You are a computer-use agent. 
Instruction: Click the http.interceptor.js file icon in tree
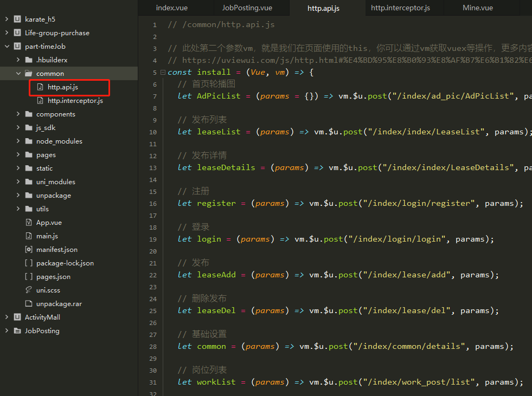tap(40, 101)
